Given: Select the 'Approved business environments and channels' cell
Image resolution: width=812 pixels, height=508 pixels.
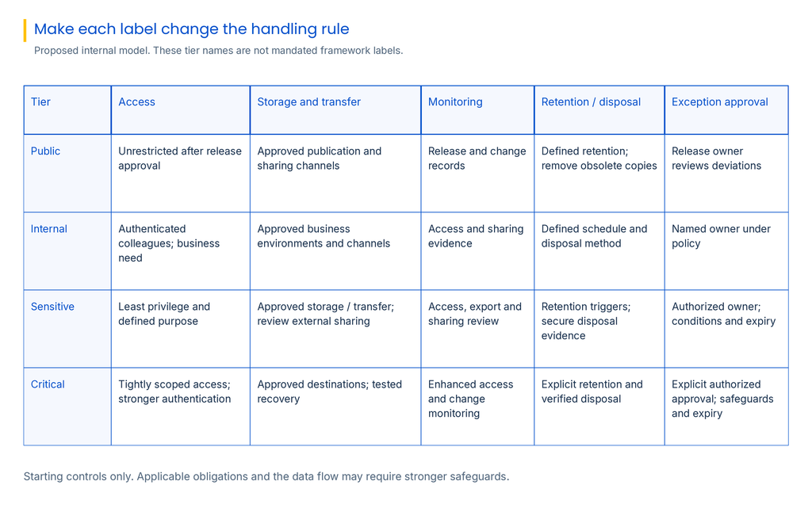Looking at the screenshot, I should tap(335, 251).
